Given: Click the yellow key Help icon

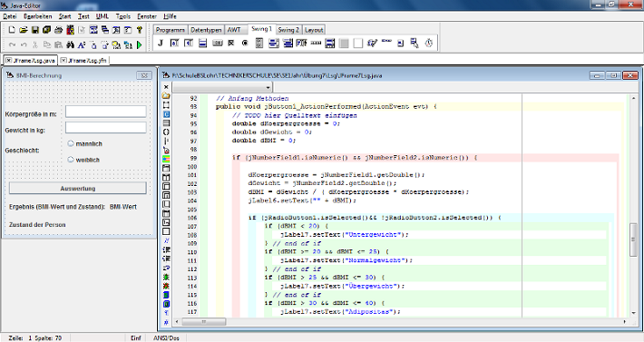Looking at the screenshot, I should (140, 30).
